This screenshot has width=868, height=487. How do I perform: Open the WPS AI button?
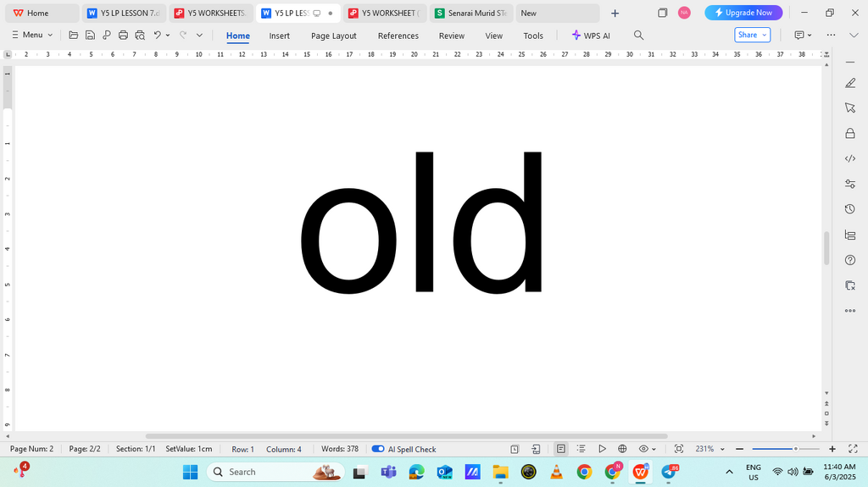pos(591,36)
